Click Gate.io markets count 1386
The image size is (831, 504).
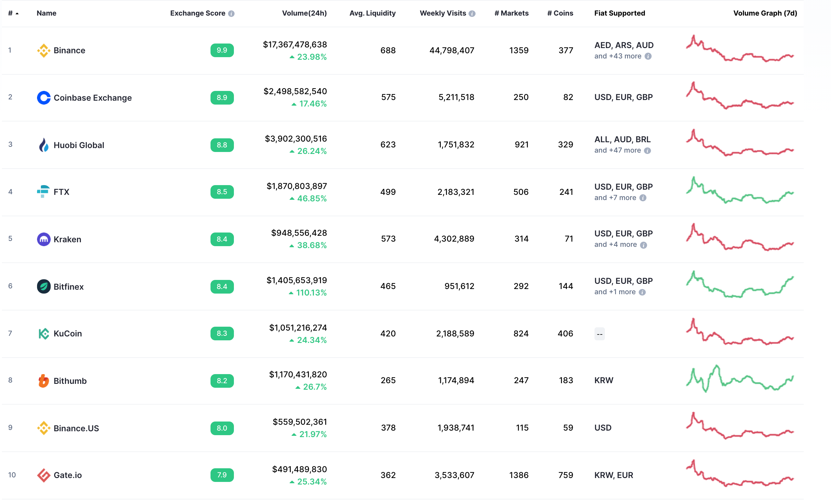click(519, 475)
